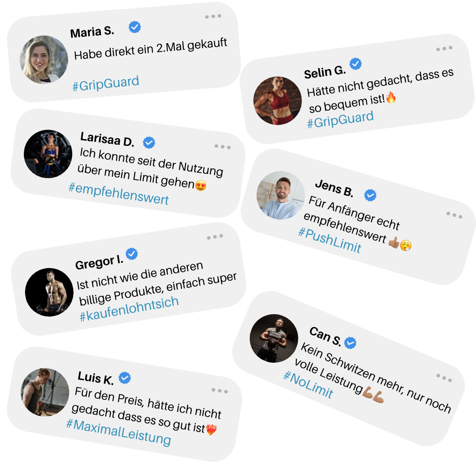
Task: Click the verified badge next to Maria S.
Action: [x=134, y=27]
